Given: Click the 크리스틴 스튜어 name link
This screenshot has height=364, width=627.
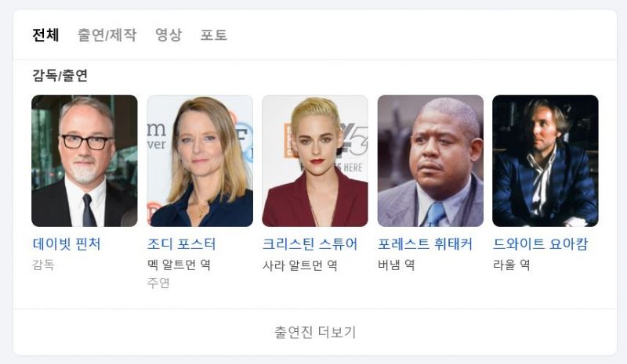Looking at the screenshot, I should click(x=310, y=243).
